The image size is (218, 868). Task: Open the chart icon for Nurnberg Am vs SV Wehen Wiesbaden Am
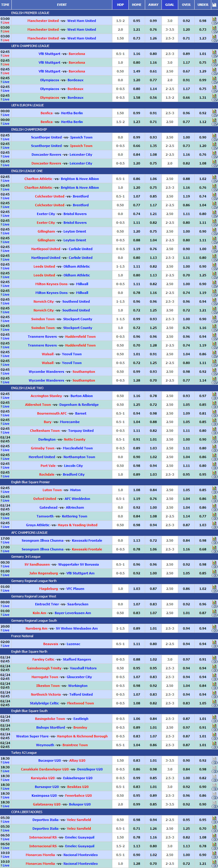[x=214, y=627]
